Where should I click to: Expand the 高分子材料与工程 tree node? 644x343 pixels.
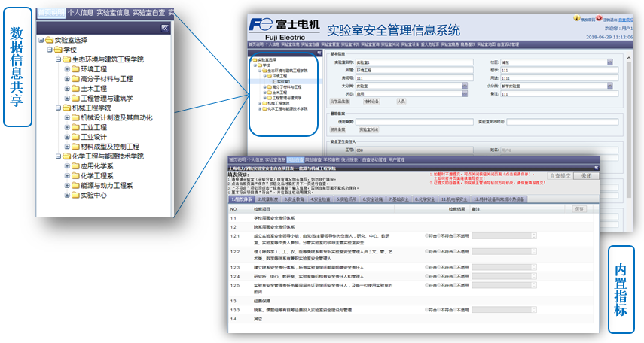click(67, 79)
